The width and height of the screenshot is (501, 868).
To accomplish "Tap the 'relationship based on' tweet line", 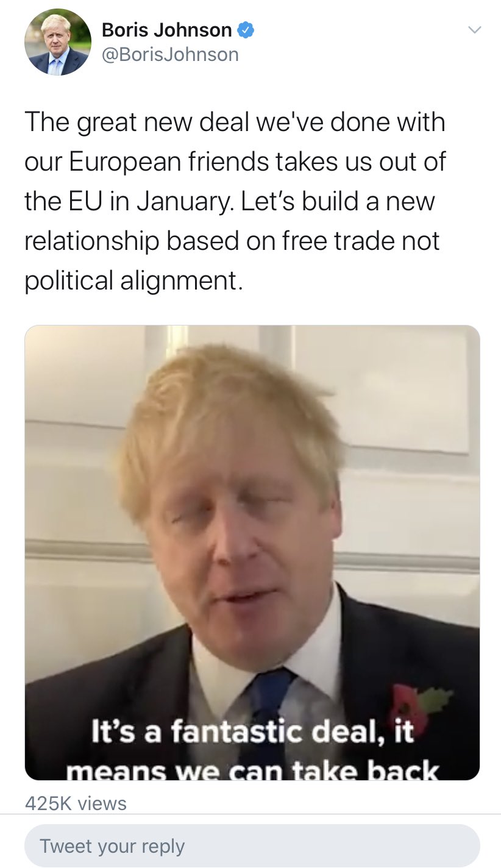I will click(x=149, y=241).
